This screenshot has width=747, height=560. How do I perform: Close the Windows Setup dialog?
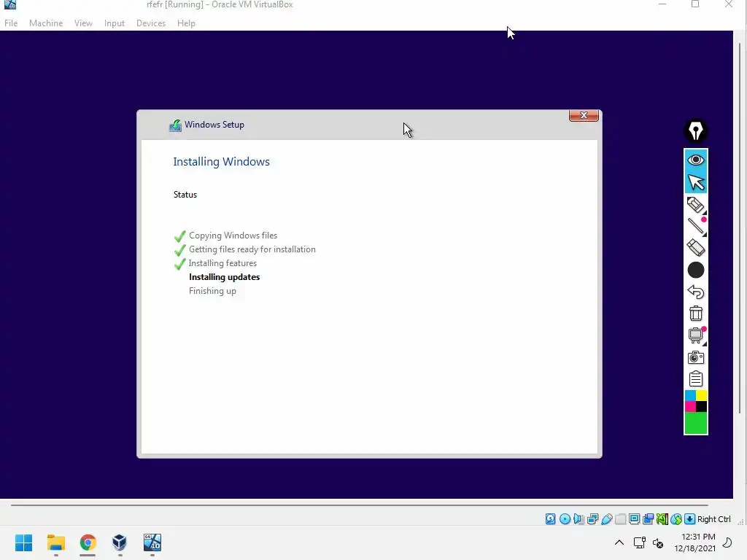click(x=584, y=115)
